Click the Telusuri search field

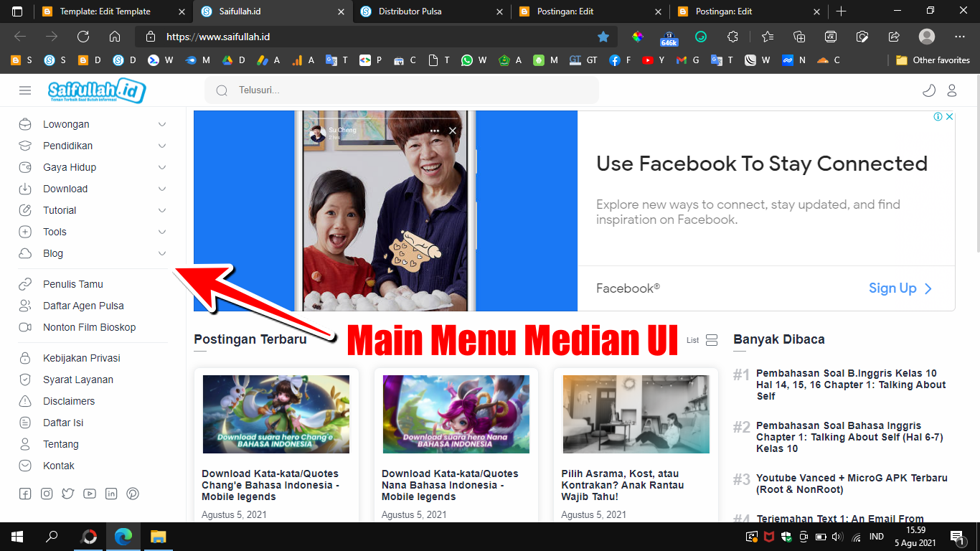coord(402,90)
